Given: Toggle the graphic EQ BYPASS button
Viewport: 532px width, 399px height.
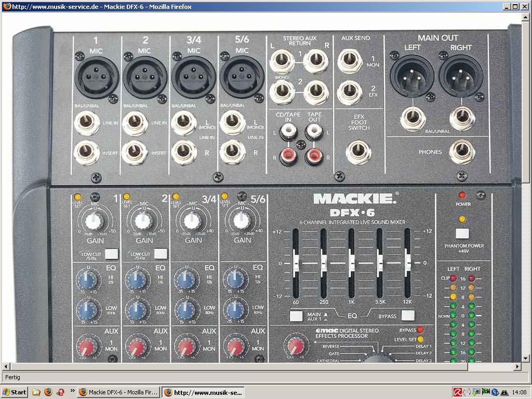Looking at the screenshot, I should [408, 315].
